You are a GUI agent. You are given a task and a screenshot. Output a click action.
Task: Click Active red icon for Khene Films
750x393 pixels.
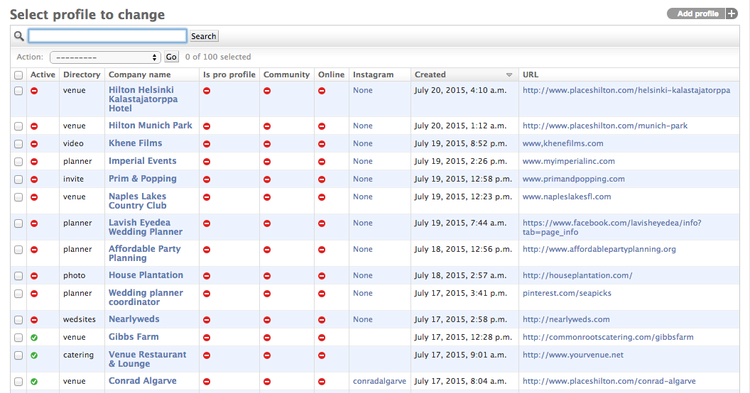34,144
